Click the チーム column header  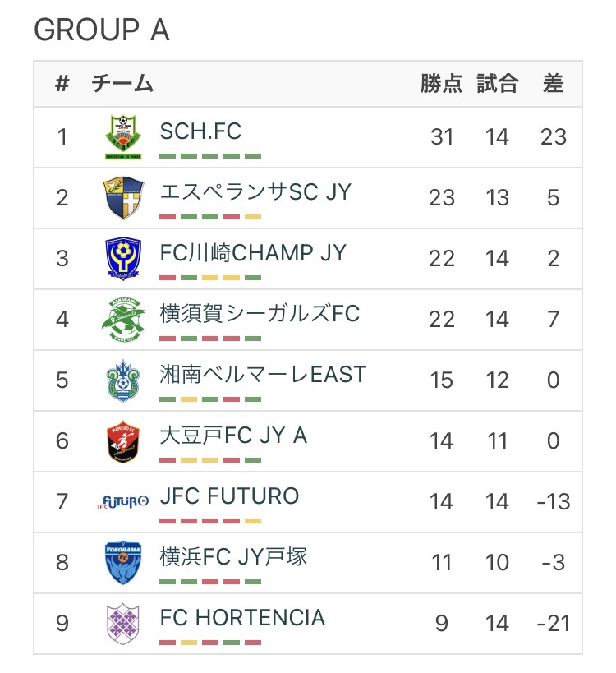122,83
